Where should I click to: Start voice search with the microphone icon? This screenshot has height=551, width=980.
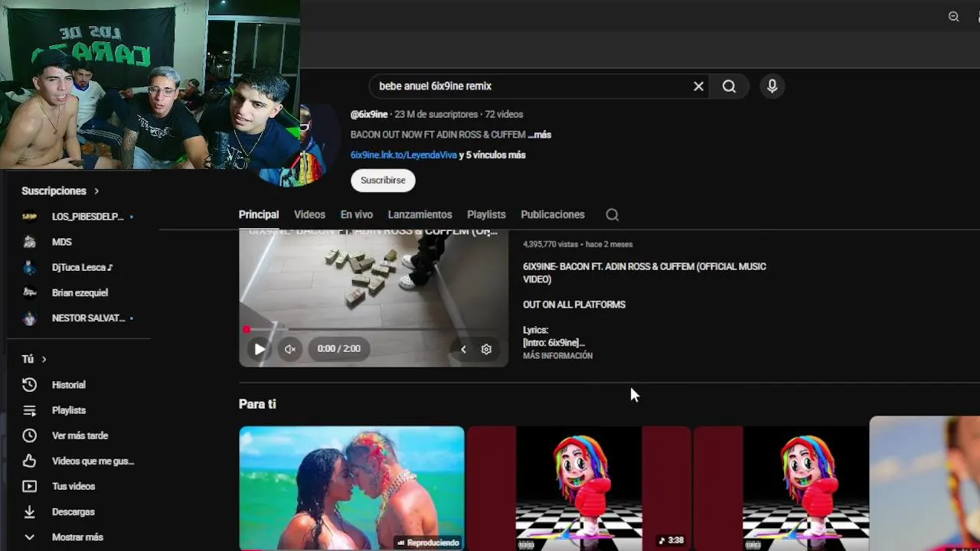(x=772, y=86)
